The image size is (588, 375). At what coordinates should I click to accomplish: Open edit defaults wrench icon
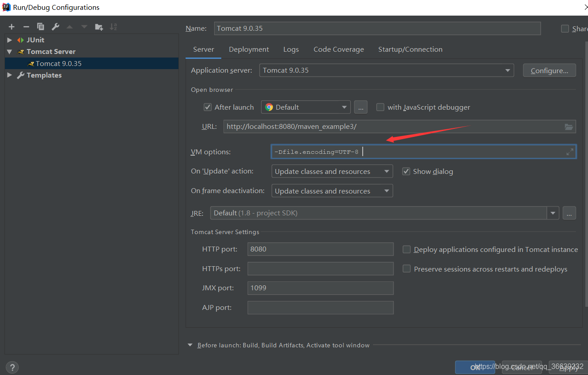[55, 27]
